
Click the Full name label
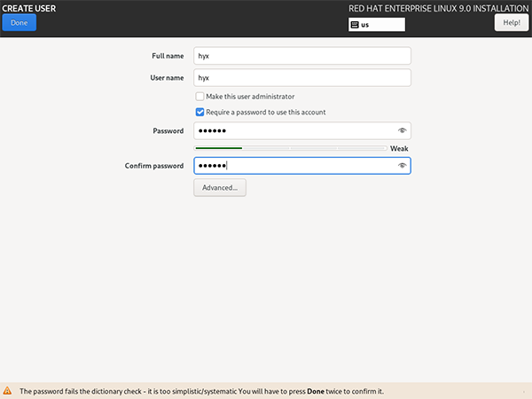pos(168,56)
